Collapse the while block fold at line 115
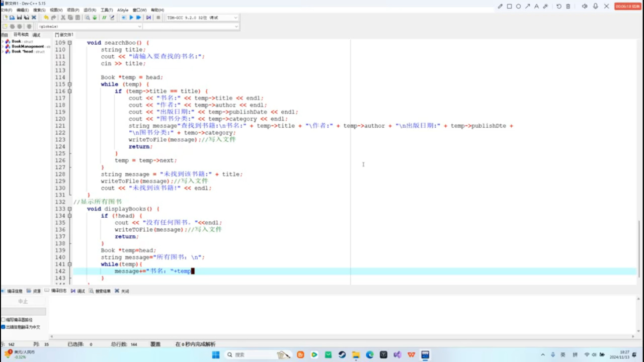Viewport: 644px width, 362px height. tap(70, 84)
